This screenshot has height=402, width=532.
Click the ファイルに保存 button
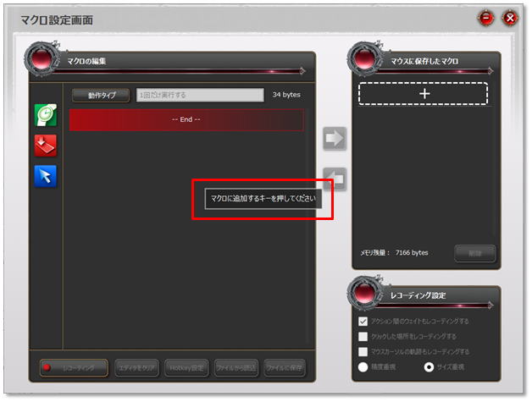pyautogui.click(x=284, y=367)
